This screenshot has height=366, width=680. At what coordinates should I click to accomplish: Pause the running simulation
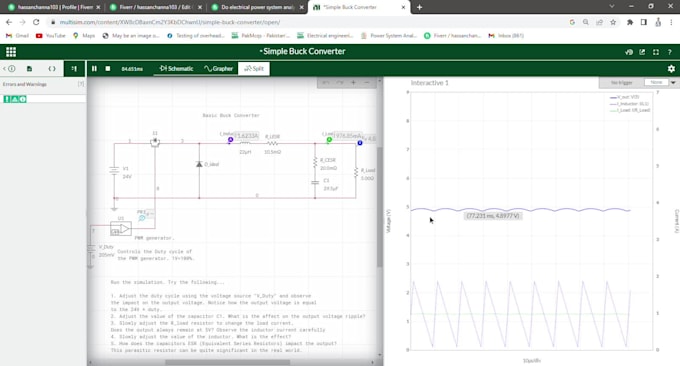click(x=94, y=69)
